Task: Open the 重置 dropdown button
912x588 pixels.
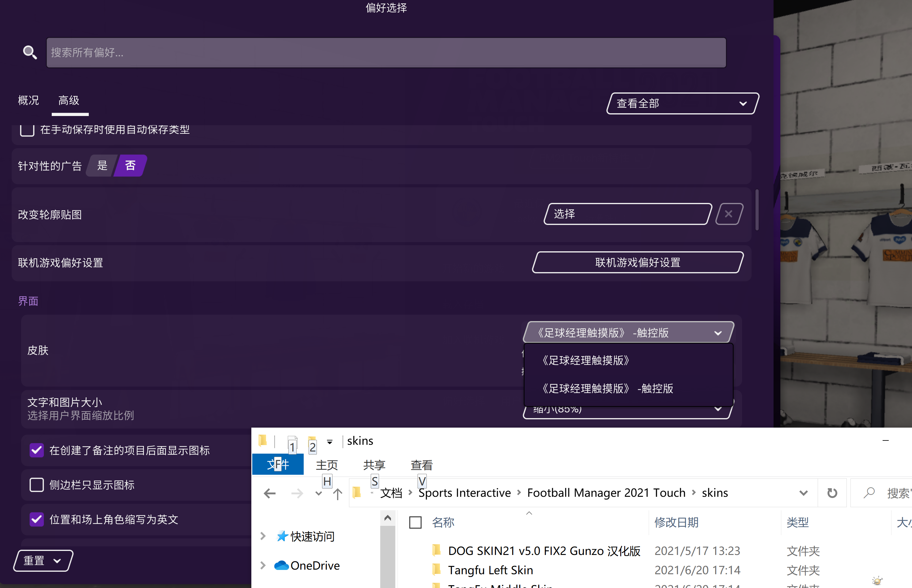Action: tap(43, 560)
